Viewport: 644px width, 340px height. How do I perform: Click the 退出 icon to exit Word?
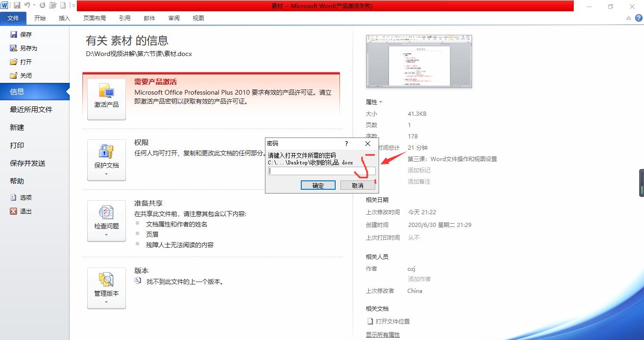(14, 211)
